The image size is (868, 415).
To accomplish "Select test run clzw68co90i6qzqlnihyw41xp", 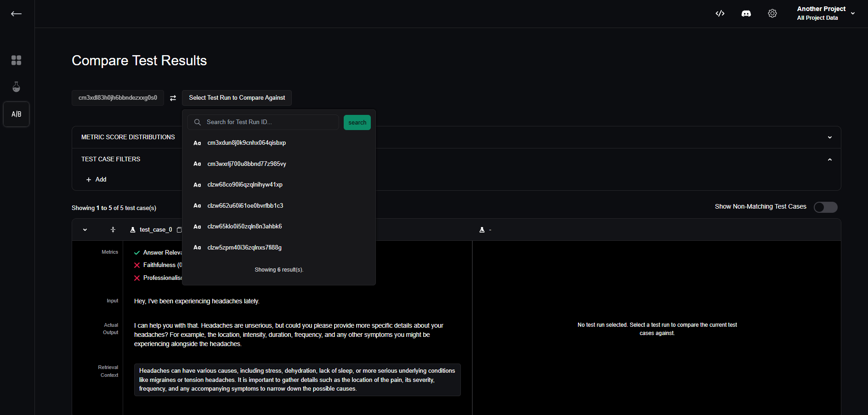I will [x=244, y=185].
